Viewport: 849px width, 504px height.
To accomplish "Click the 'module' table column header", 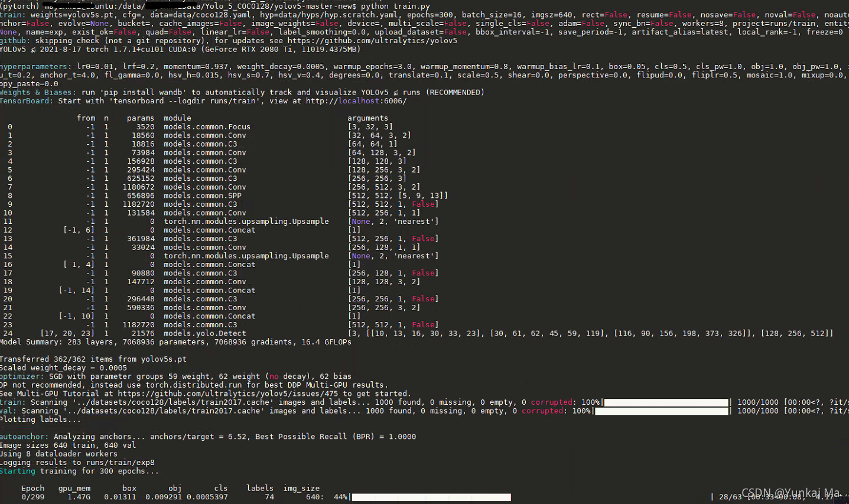I will (177, 118).
